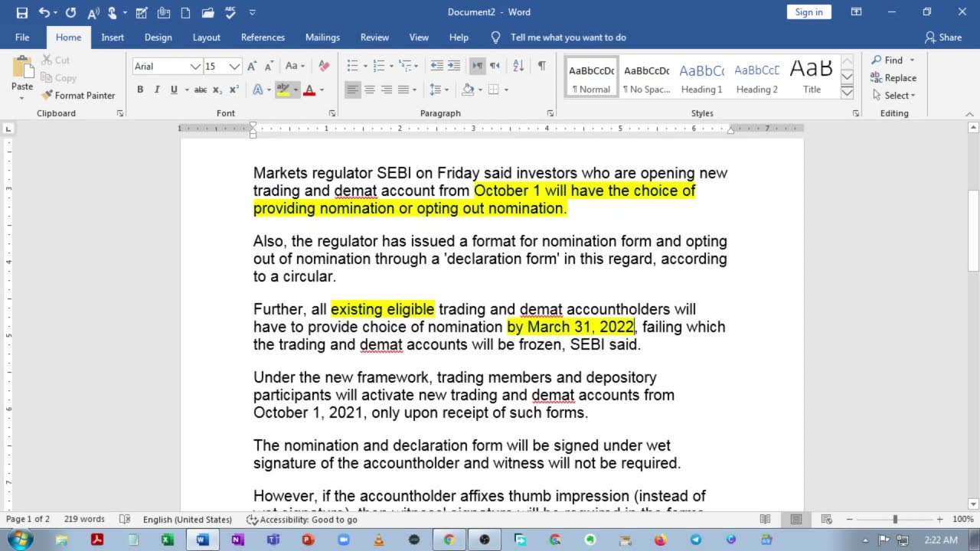Image resolution: width=980 pixels, height=551 pixels.
Task: Switch to the References tab
Action: tap(263, 37)
